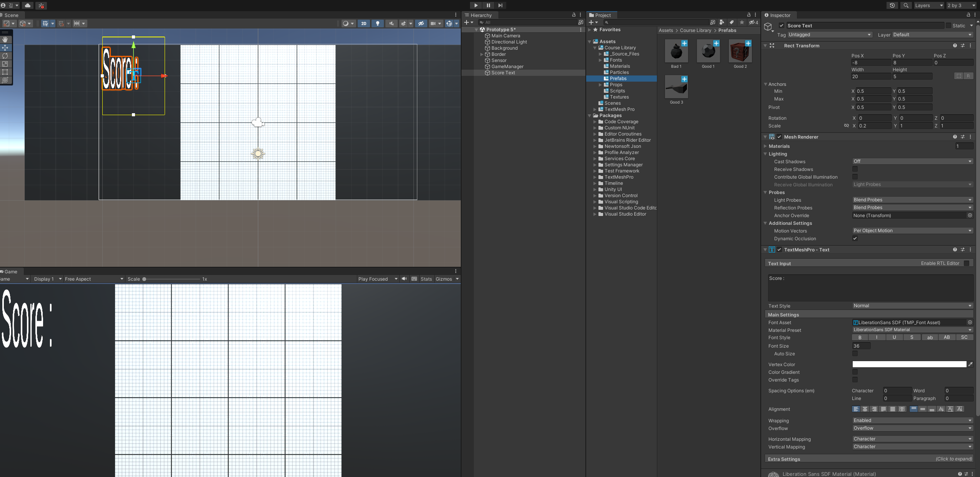Select the Rect Transform tool
The image size is (980, 477).
point(5,72)
